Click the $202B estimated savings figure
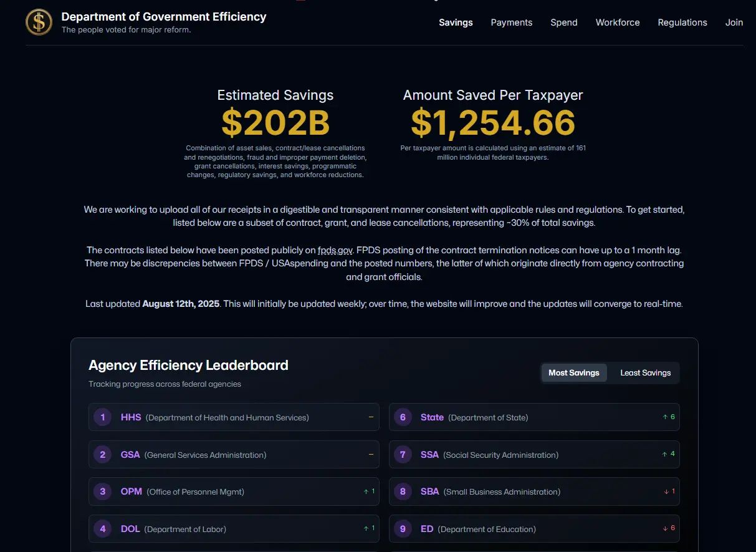This screenshot has height=552, width=756. [x=275, y=123]
